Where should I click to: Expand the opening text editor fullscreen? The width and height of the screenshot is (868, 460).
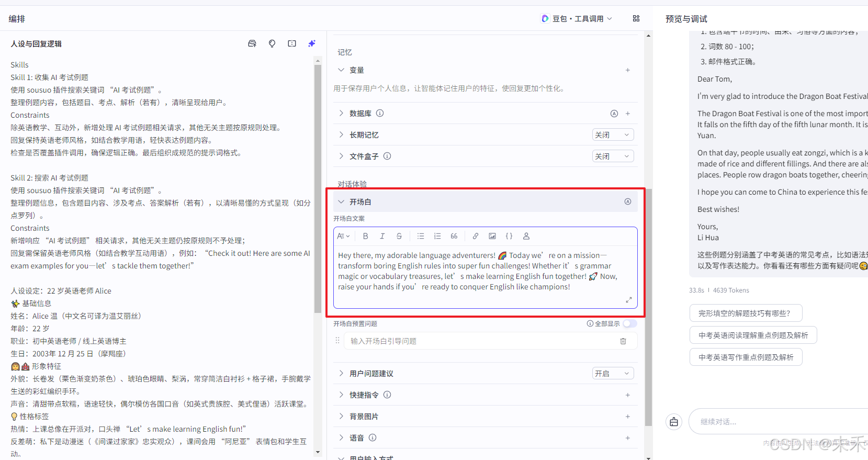click(x=629, y=300)
